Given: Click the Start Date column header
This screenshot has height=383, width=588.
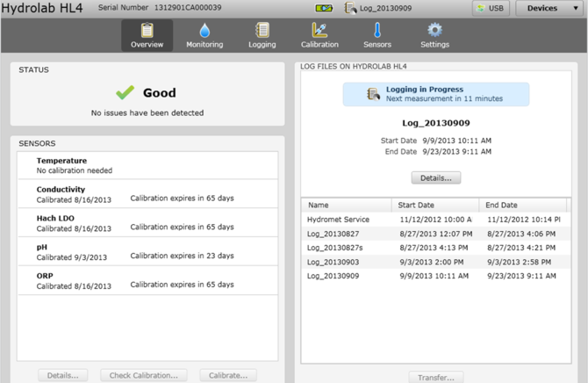Looking at the screenshot, I should [435, 205].
